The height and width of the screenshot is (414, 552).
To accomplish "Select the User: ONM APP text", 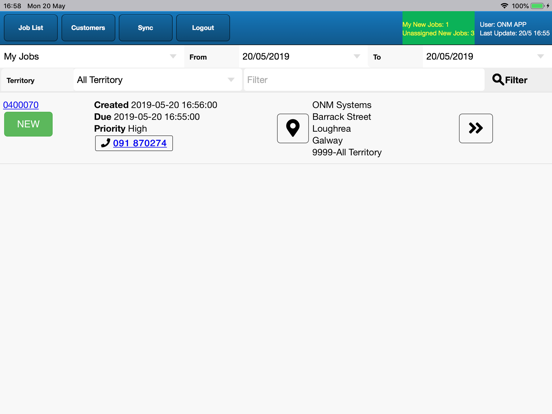I will pos(503,25).
